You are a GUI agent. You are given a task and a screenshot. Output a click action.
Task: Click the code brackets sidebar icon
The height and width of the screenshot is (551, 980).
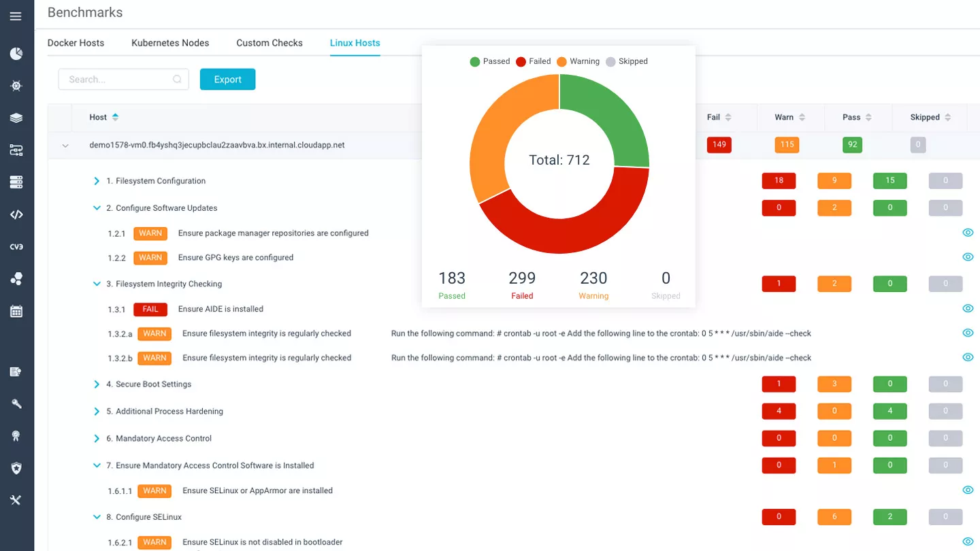[x=16, y=214]
